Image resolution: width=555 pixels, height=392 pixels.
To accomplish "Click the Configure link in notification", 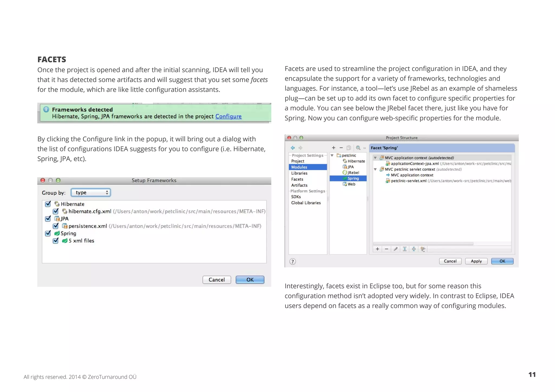I will (228, 116).
